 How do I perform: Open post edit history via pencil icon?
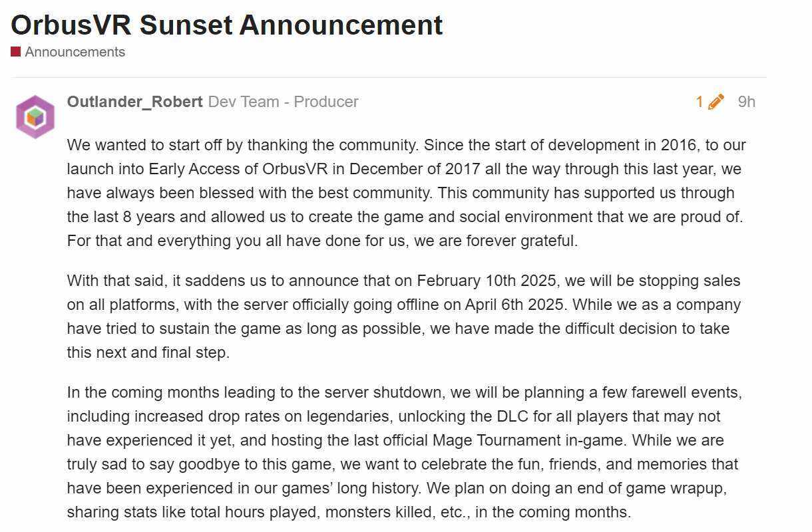(x=716, y=102)
